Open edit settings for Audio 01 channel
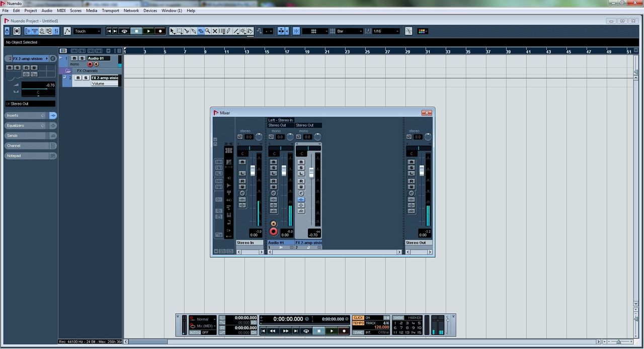This screenshot has height=349, width=644. pos(274,193)
